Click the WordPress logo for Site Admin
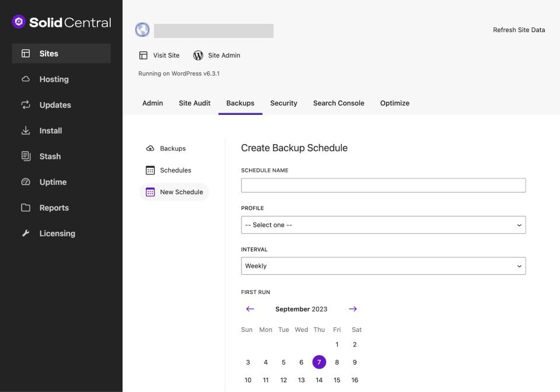560x392 pixels. coord(198,55)
